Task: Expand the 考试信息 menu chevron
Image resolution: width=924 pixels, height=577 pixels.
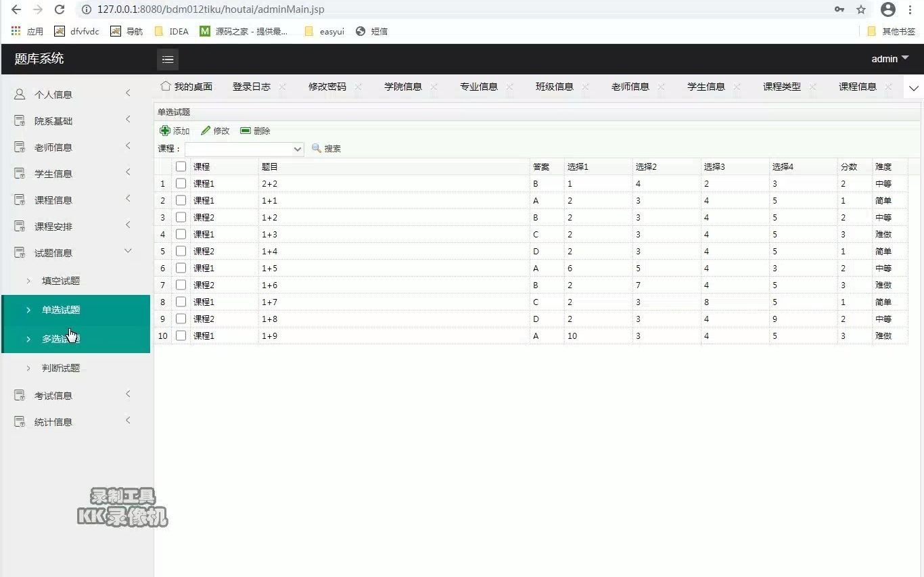Action: 128,394
